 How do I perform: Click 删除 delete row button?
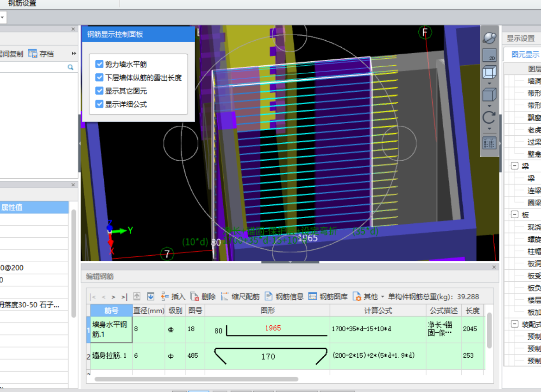pos(203,297)
